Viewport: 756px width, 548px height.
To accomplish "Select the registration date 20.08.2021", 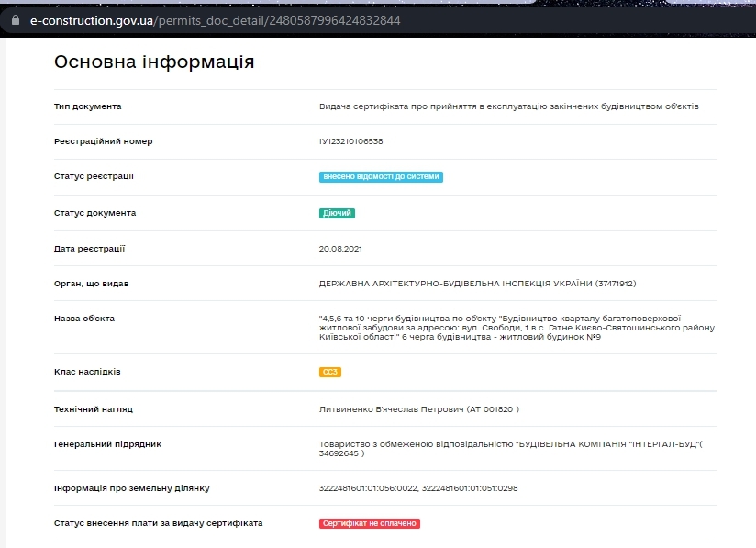I will pos(340,249).
